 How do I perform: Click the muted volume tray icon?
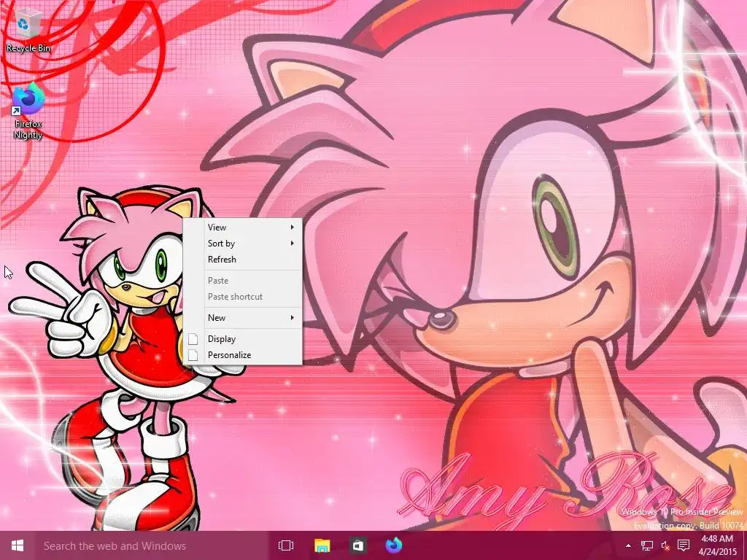tap(665, 545)
